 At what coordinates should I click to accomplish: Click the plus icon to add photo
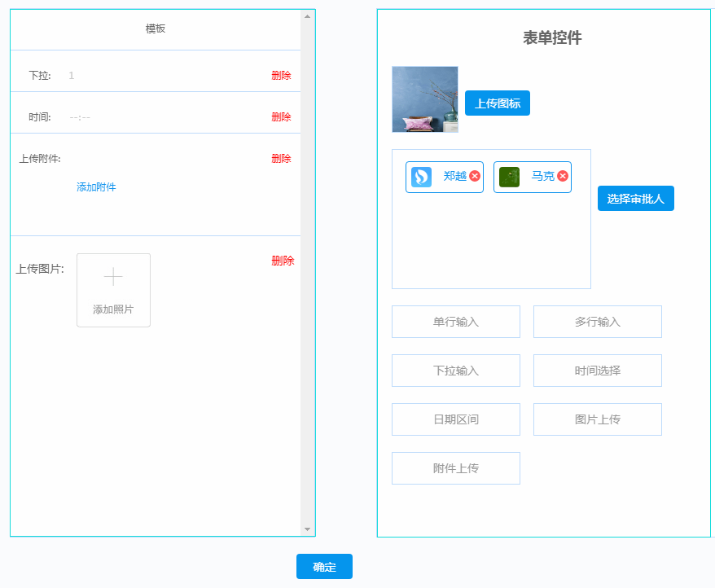point(113,277)
